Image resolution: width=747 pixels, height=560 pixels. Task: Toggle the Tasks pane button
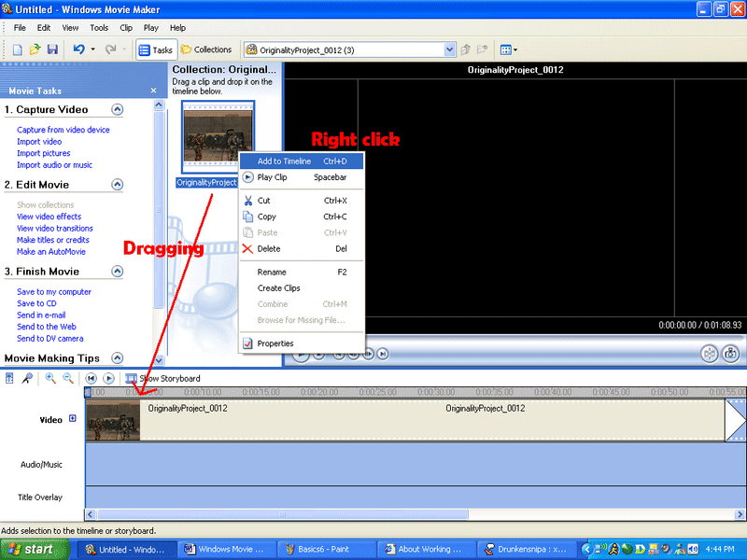click(156, 49)
